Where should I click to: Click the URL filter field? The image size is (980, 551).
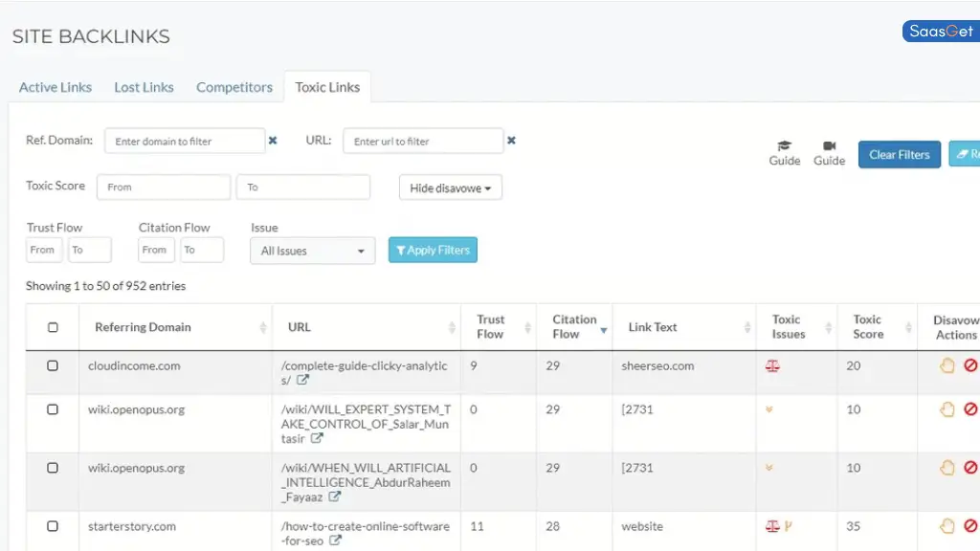click(x=423, y=142)
